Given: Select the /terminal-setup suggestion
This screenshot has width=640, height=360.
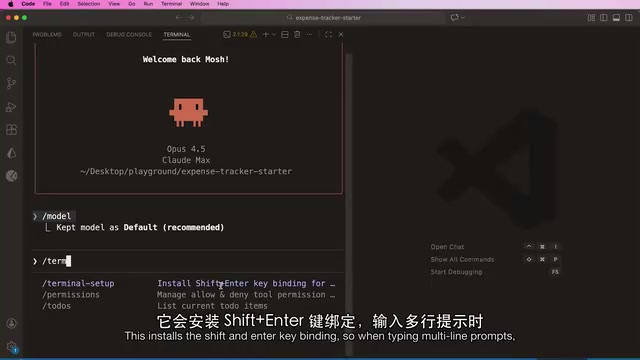Looking at the screenshot, I should 78,283.
